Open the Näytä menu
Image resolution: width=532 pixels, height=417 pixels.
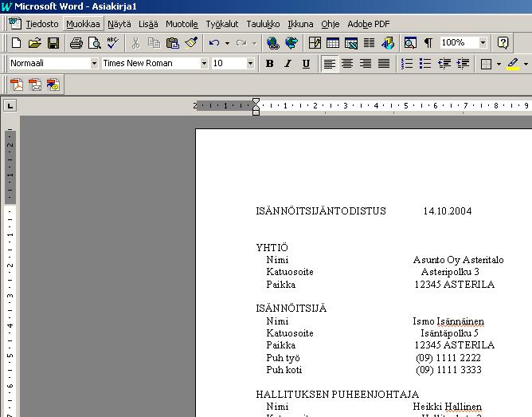point(119,24)
